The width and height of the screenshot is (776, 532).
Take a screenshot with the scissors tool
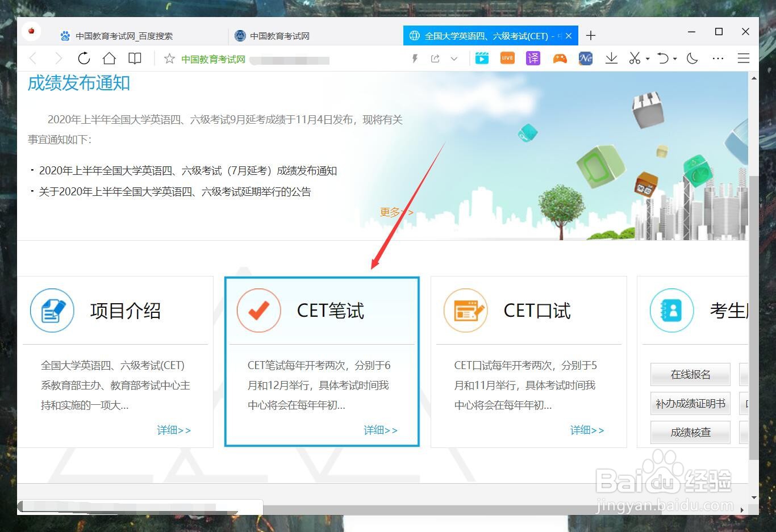634,58
